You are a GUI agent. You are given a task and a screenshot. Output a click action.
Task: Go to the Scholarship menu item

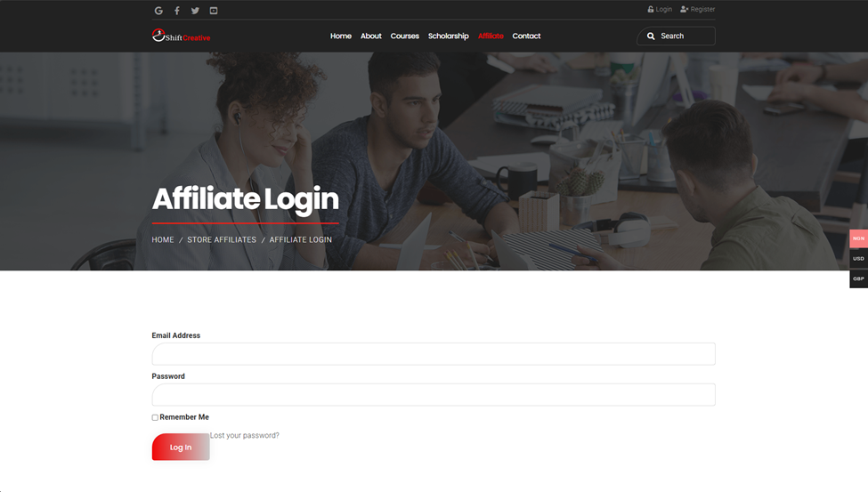pyautogui.click(x=448, y=36)
